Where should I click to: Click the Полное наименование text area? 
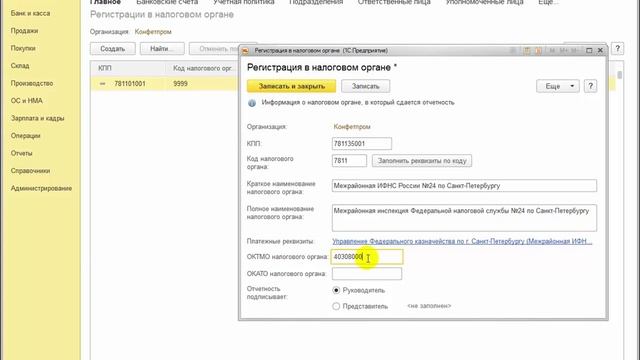tap(464, 218)
